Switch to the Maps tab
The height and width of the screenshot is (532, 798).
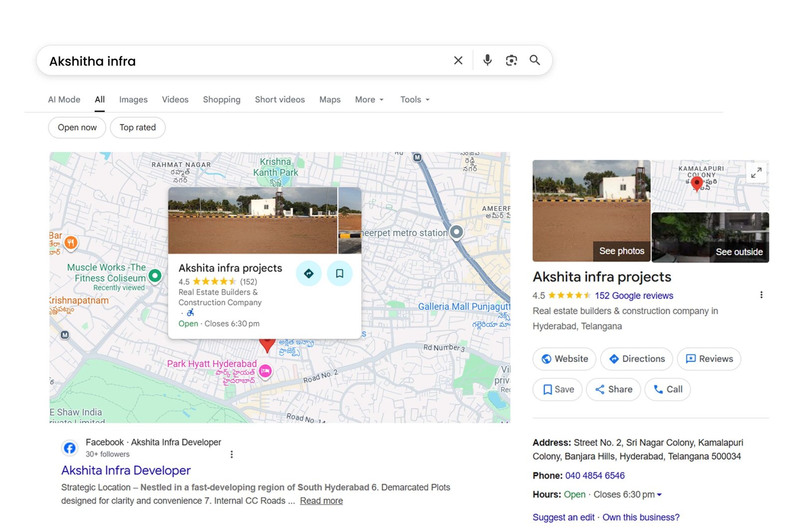coord(329,99)
